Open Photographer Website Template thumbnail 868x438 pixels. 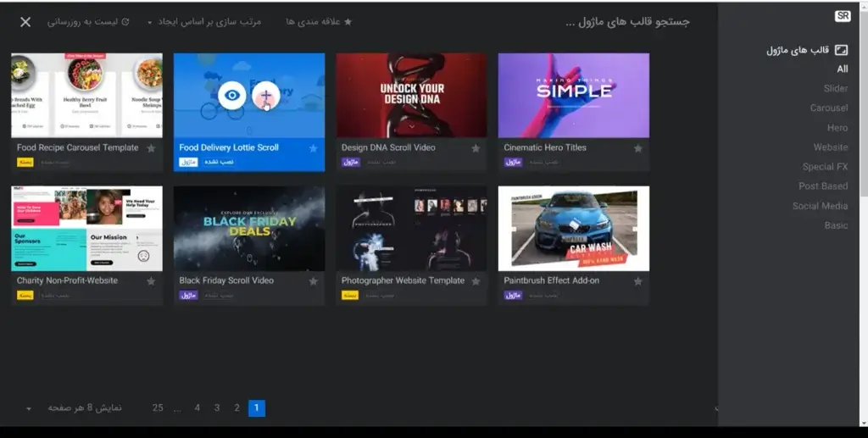click(x=411, y=229)
